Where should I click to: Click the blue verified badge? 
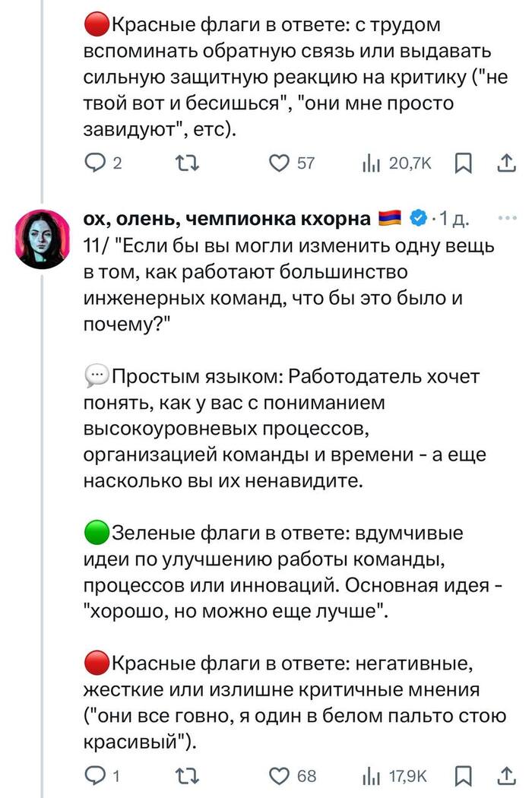click(417, 220)
